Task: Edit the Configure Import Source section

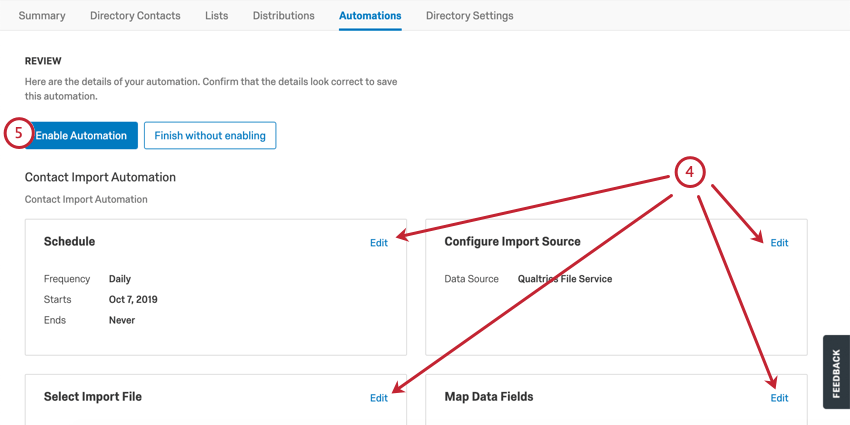Action: click(x=780, y=243)
